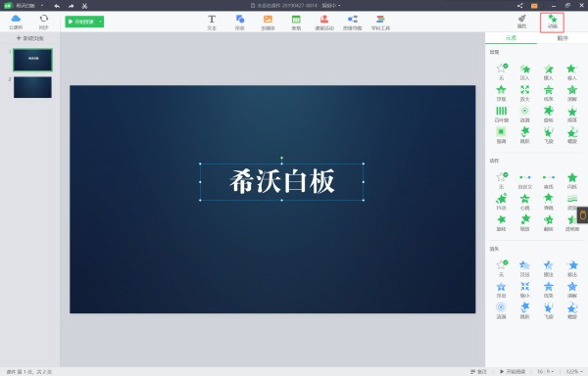Expand the 开始授课 button dropdown arrow
Viewport: 588px width, 376px height.
coord(101,22)
